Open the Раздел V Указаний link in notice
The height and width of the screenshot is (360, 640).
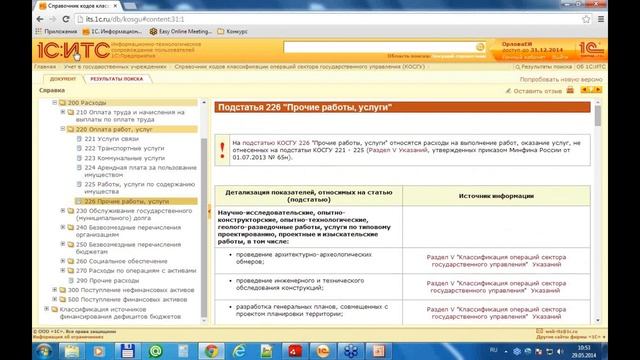(x=398, y=150)
